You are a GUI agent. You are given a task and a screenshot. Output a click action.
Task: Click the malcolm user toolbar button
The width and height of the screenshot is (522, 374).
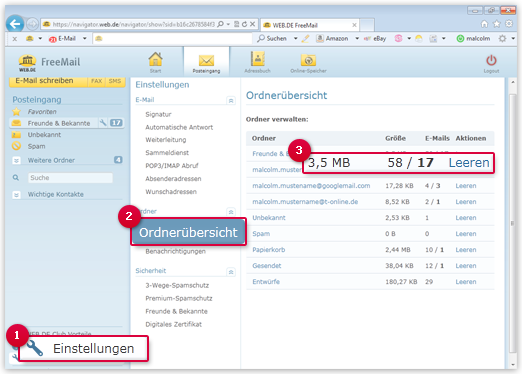(473, 39)
